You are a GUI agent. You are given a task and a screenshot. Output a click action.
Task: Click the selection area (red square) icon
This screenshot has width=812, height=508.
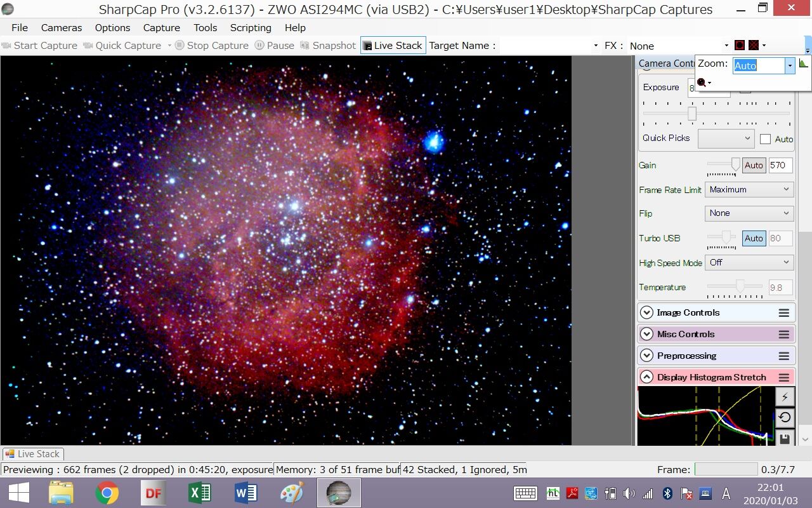pyautogui.click(x=740, y=45)
